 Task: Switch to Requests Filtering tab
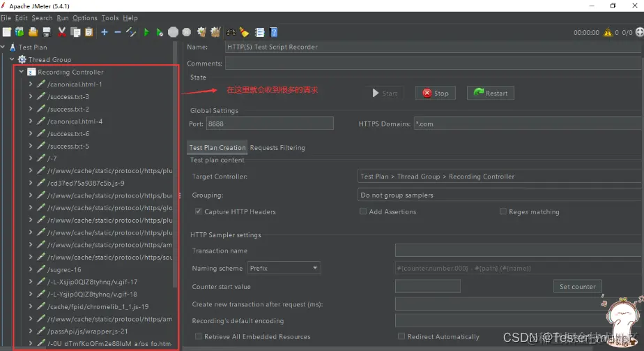[x=277, y=147]
